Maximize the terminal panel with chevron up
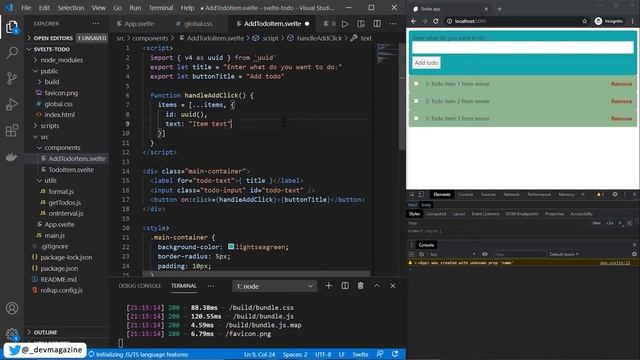This screenshot has height=360, width=640. (377, 286)
